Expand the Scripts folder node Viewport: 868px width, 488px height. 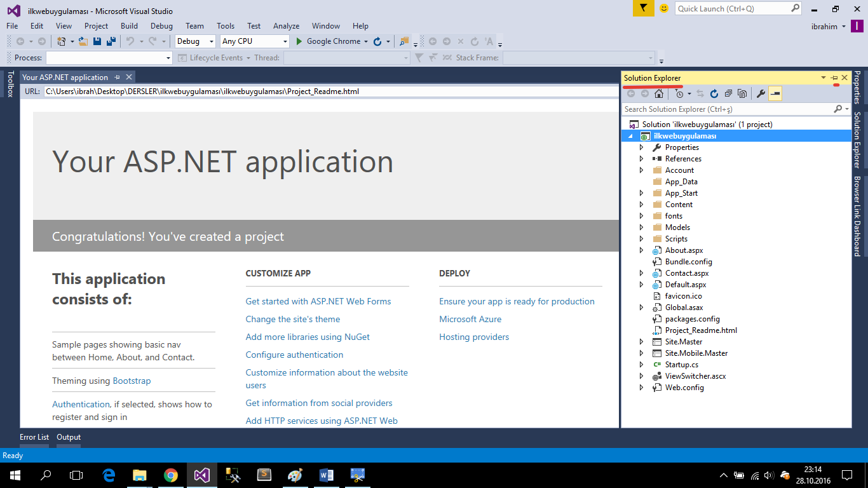[x=641, y=239]
